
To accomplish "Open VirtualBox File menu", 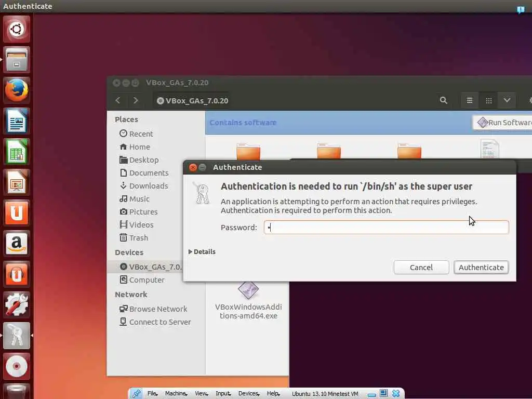I will (x=152, y=394).
